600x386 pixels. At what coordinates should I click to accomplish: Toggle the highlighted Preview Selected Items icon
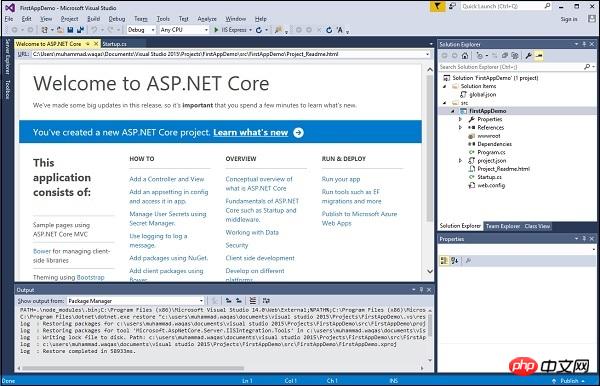coord(539,55)
